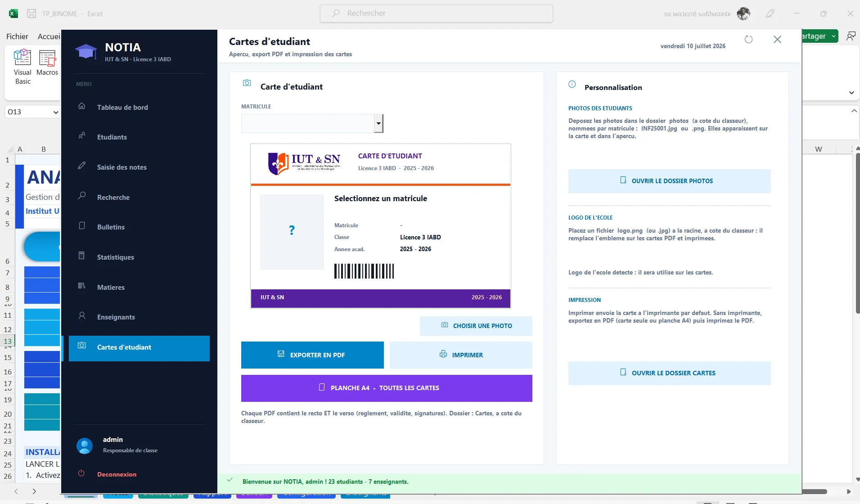Click the document icon beside Bulletins
Screen dimensions: 860x504
pyautogui.click(x=81, y=225)
